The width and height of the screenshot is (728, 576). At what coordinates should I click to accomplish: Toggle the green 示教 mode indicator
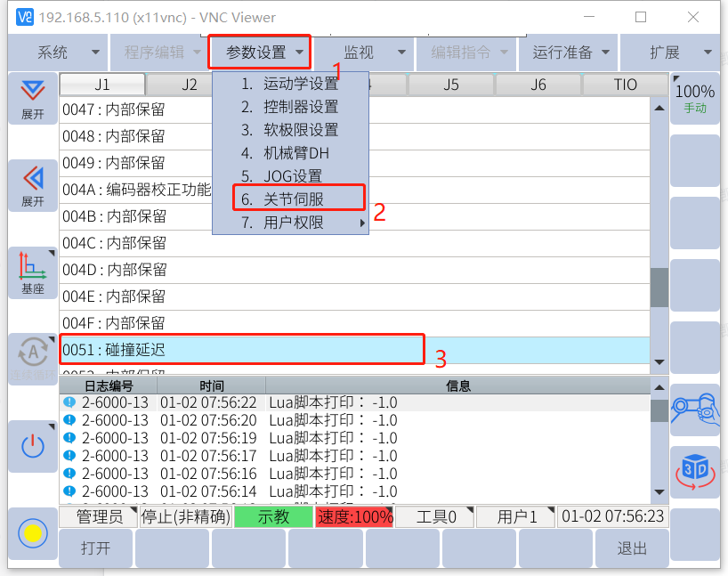coord(272,516)
